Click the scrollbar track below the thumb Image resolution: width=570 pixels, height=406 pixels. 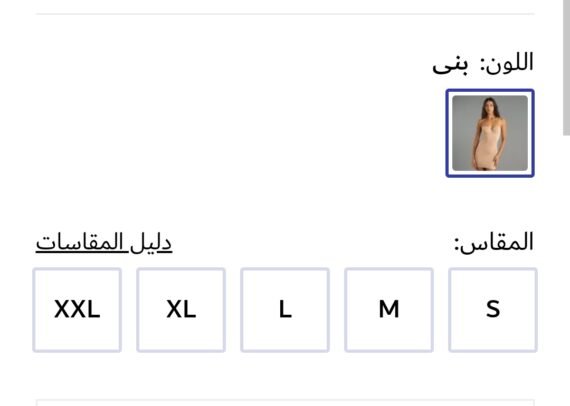pyautogui.click(x=566, y=271)
